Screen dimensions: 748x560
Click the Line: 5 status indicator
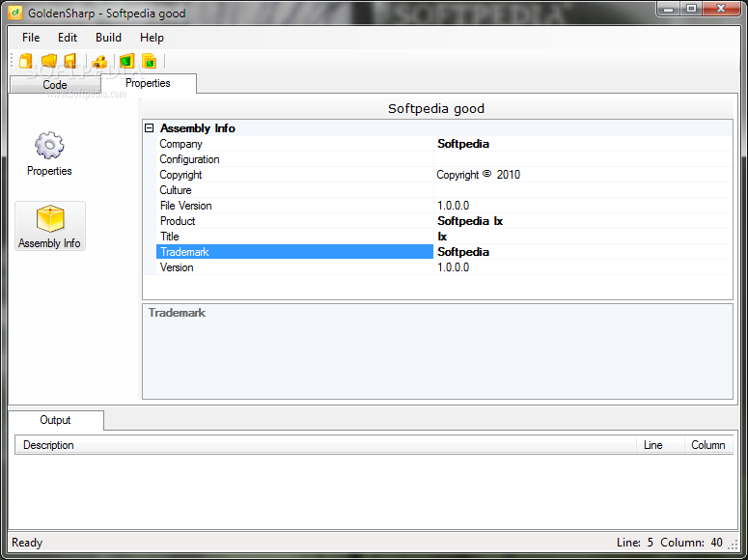635,543
